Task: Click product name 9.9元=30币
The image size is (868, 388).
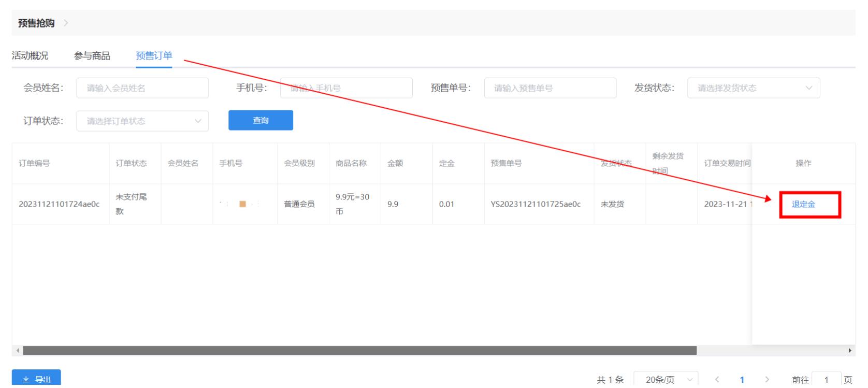Action: 353,204
